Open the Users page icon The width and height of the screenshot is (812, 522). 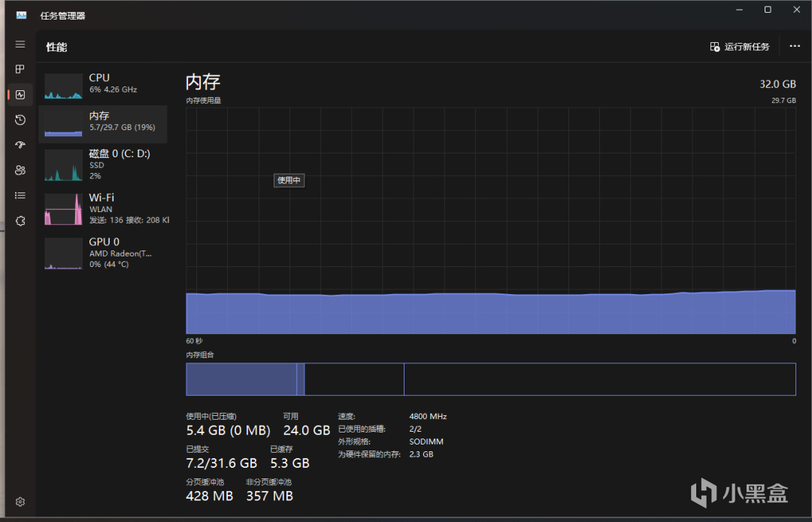(20, 171)
